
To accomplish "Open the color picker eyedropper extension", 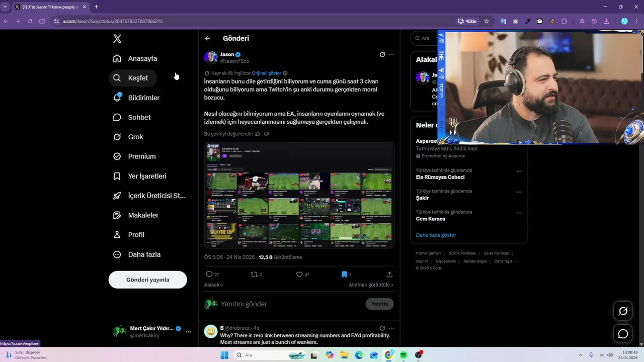I will 528,21.
